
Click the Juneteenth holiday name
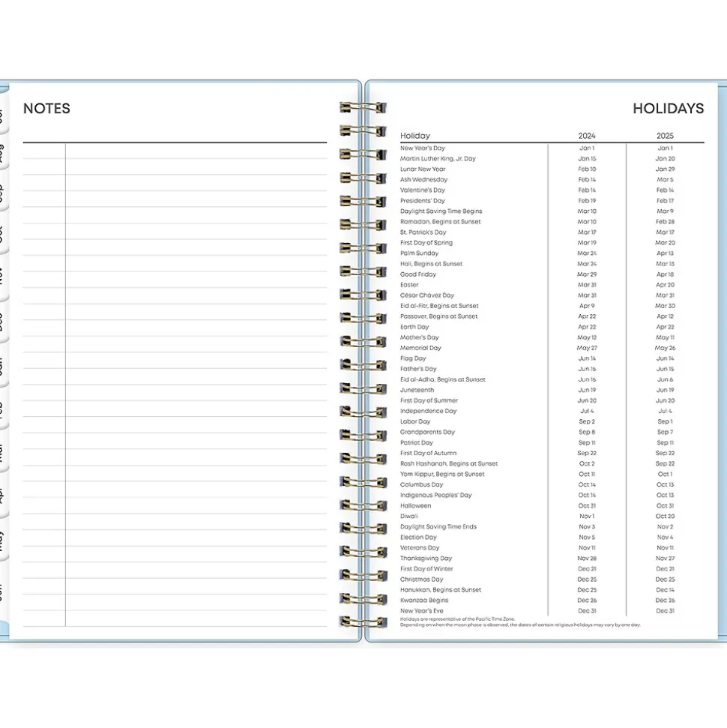click(x=417, y=390)
